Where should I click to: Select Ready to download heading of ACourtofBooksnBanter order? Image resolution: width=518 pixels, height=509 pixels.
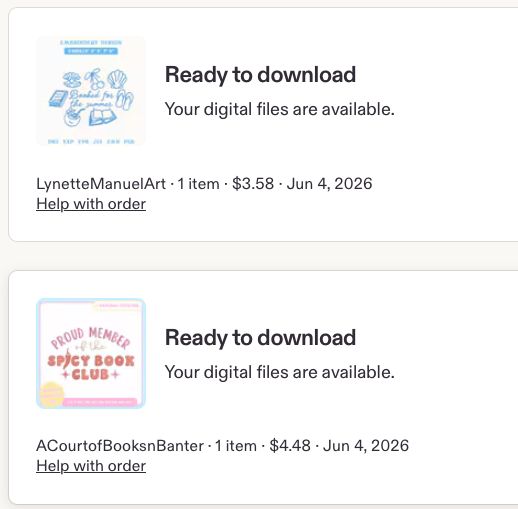[x=260, y=338]
